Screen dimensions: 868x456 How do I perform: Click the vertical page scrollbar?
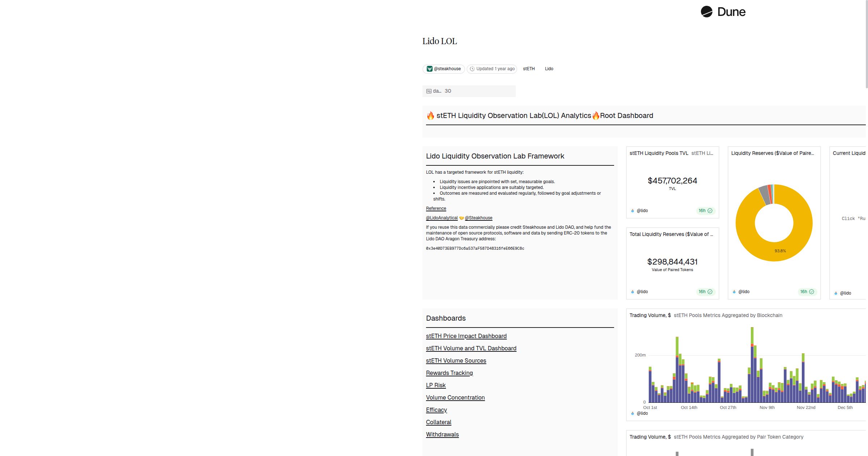coord(866,43)
